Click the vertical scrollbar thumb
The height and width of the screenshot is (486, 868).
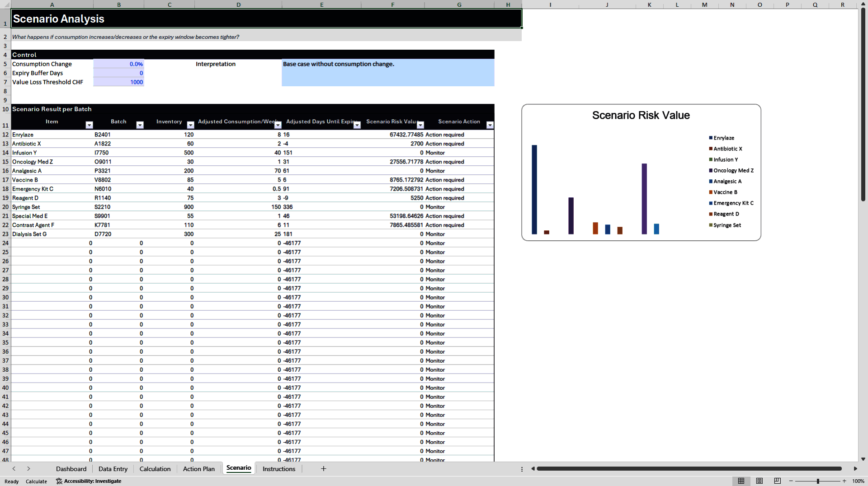point(863,105)
